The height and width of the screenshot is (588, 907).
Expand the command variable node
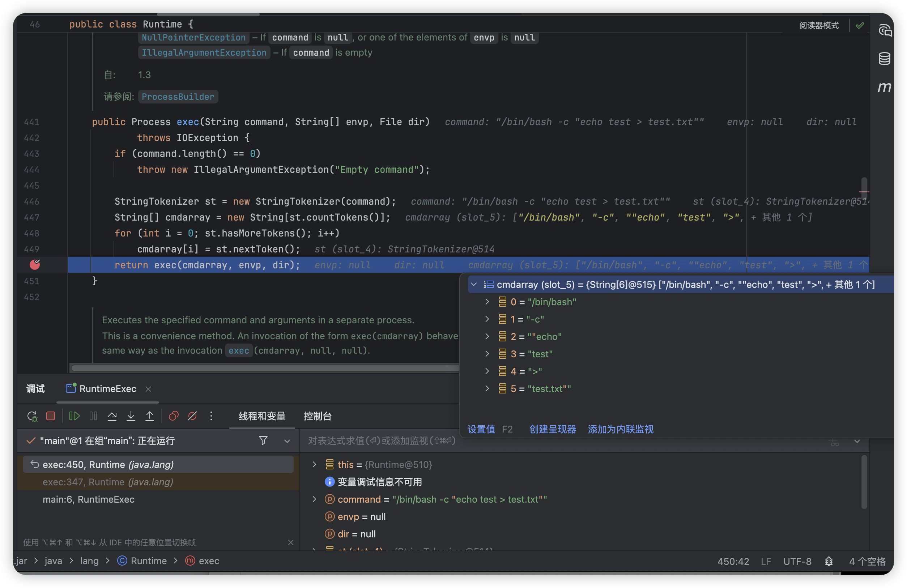click(x=314, y=499)
